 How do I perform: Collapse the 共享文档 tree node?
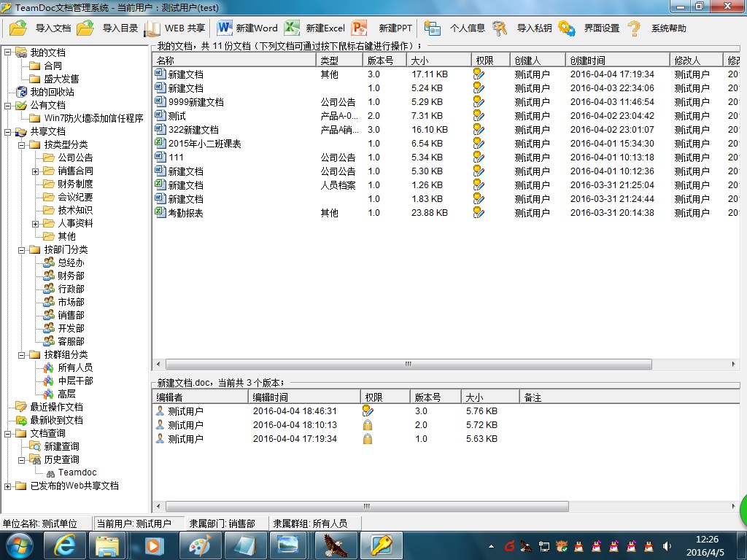tap(8, 131)
